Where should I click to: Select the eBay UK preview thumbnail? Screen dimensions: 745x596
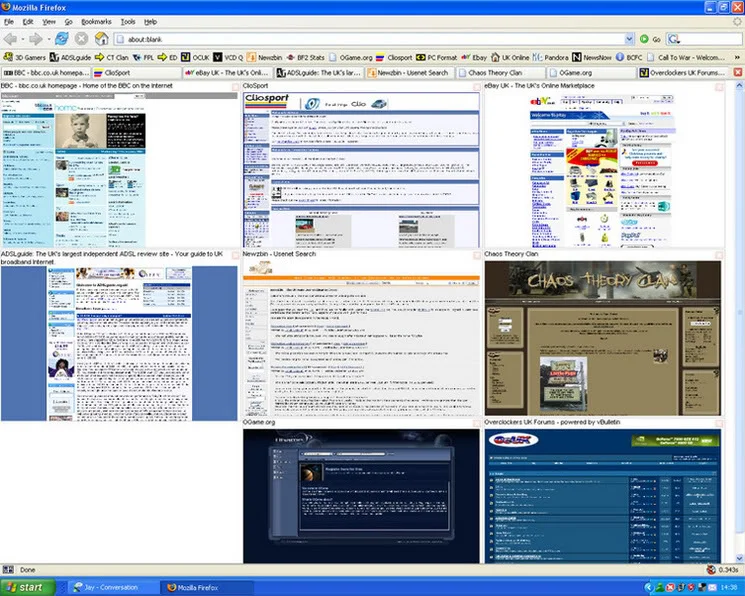pyautogui.click(x=602, y=169)
